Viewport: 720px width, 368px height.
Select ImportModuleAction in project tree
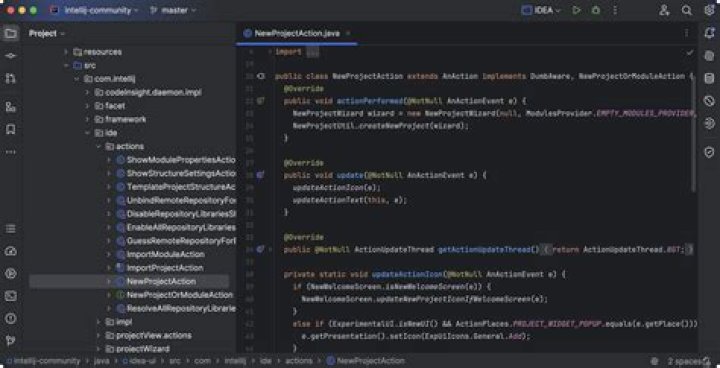pos(165,254)
